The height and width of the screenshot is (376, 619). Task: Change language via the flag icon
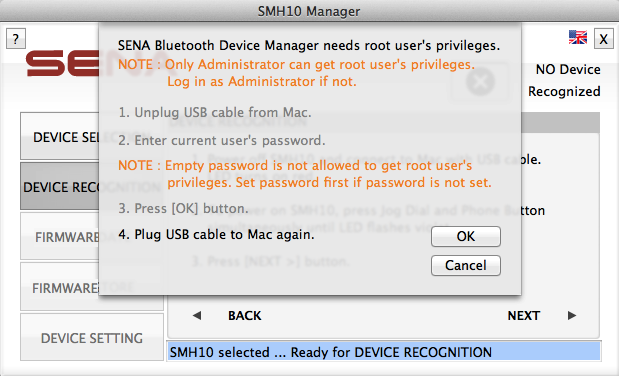pyautogui.click(x=578, y=37)
